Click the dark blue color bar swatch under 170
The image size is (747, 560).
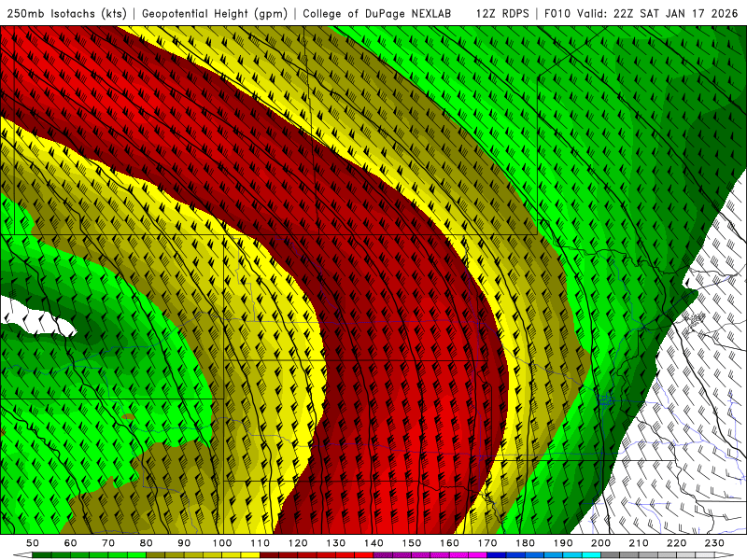click(497, 555)
